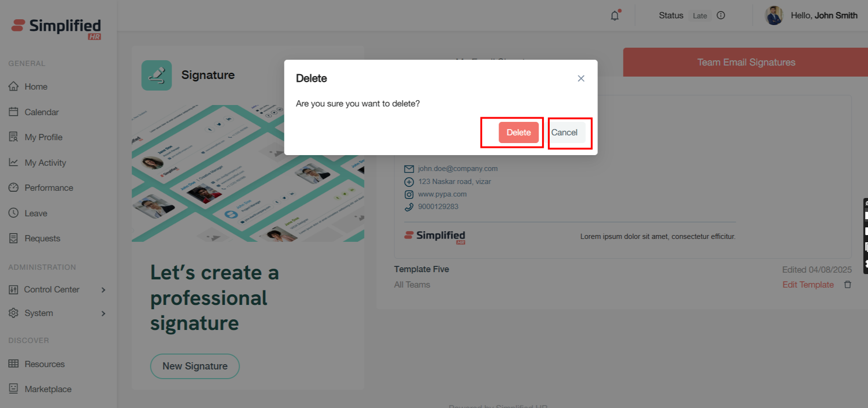
Task: Select Performance in the sidebar
Action: 49,188
